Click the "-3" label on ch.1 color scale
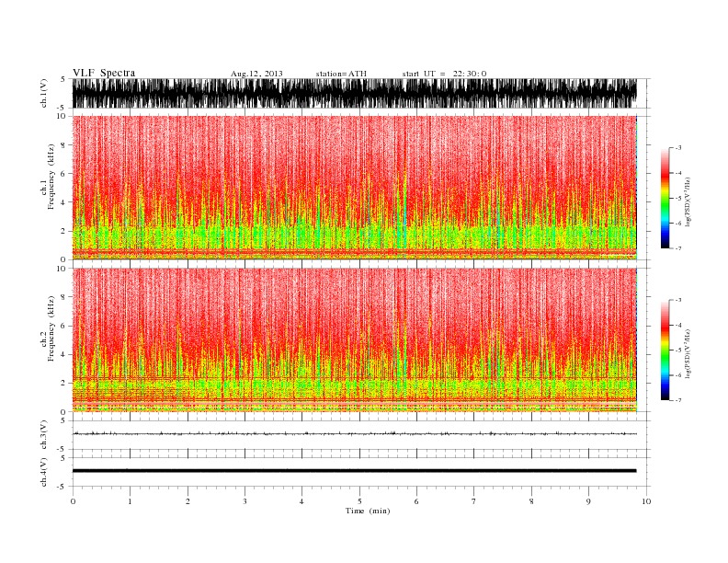This screenshot has height=563, width=728. tap(677, 148)
